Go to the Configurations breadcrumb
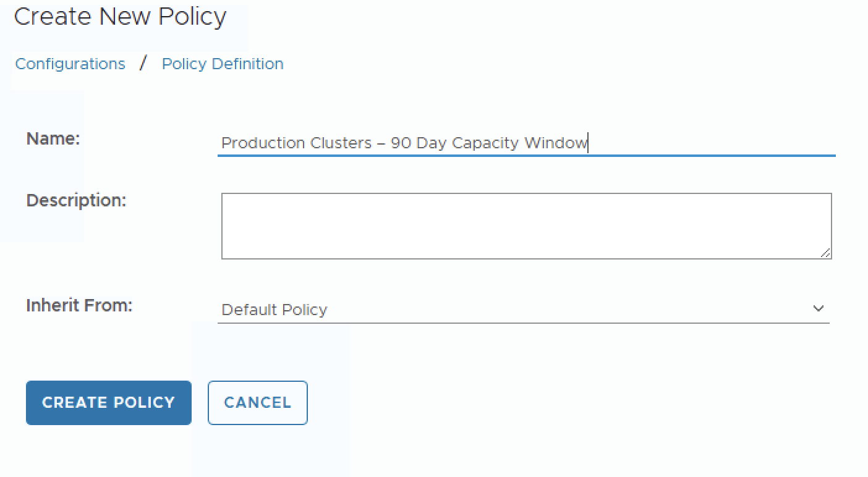The height and width of the screenshot is (477, 868). (70, 64)
